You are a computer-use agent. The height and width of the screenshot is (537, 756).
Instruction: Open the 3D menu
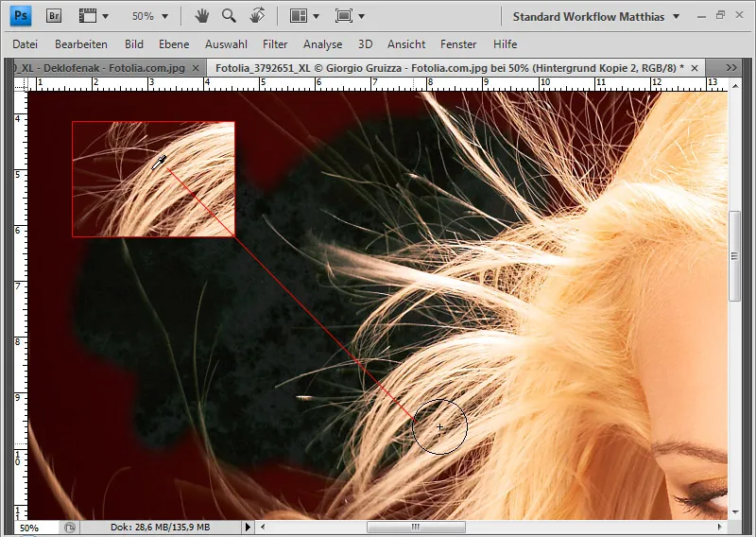pos(365,44)
